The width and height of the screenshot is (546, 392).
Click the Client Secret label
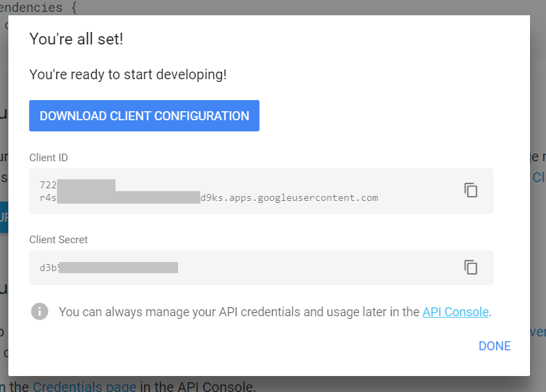tap(58, 240)
